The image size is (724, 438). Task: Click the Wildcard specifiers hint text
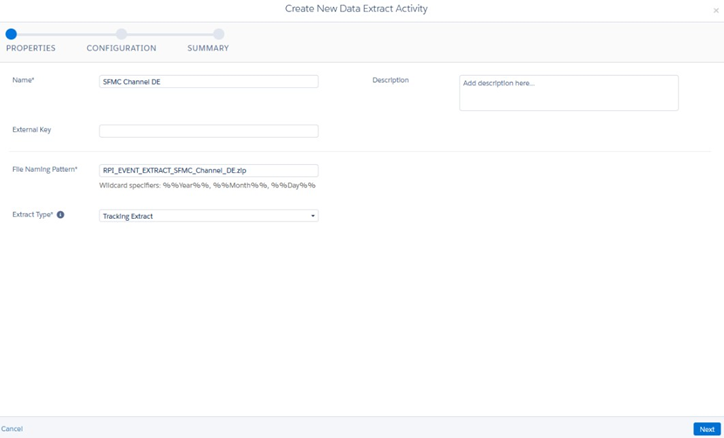207,186
